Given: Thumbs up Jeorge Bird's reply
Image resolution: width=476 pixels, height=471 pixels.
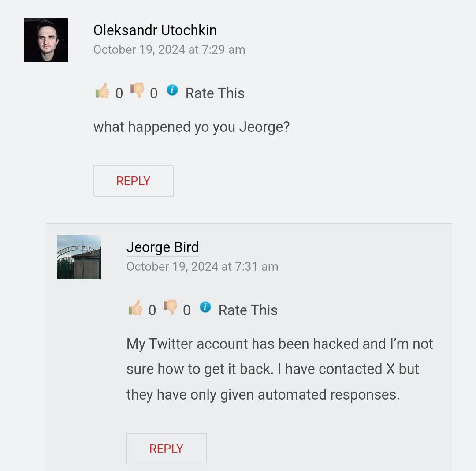Looking at the screenshot, I should point(135,308).
